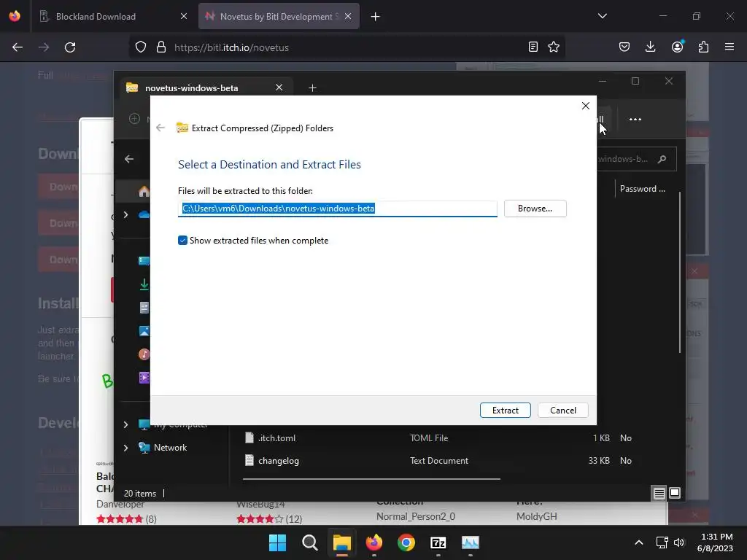This screenshot has height=560, width=747.
Task: Open taskbar Search
Action: (x=309, y=542)
